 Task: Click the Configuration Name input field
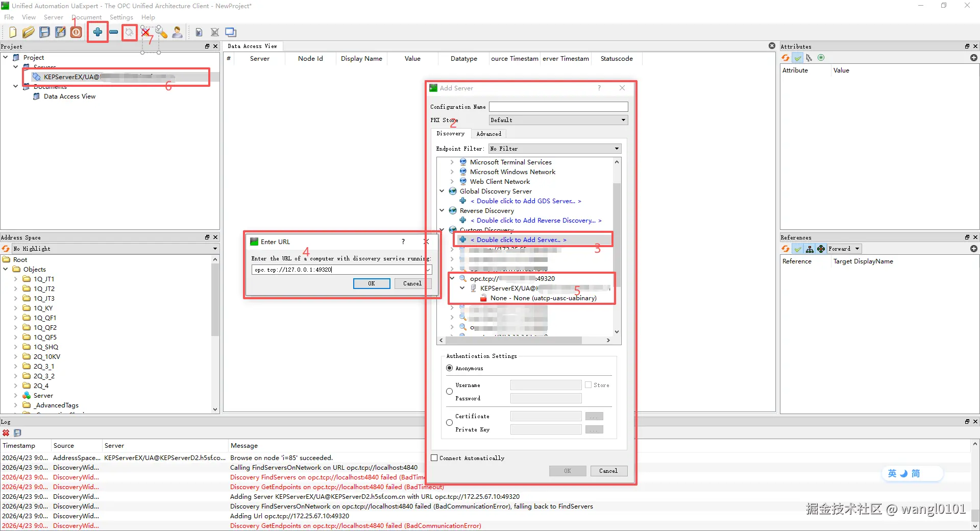click(558, 107)
